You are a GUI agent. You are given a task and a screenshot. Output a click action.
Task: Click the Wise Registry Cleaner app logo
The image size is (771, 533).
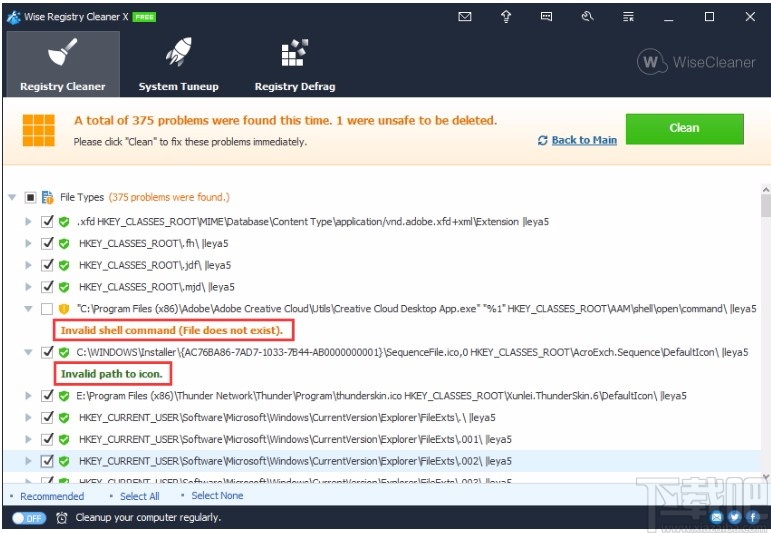14,17
